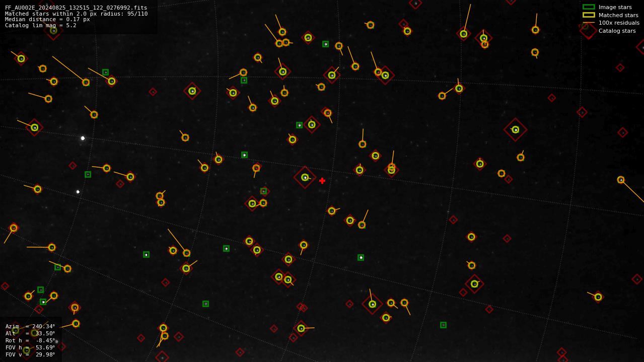Click the orange 100x residuals legend line
644x362 pixels.
click(x=589, y=23)
